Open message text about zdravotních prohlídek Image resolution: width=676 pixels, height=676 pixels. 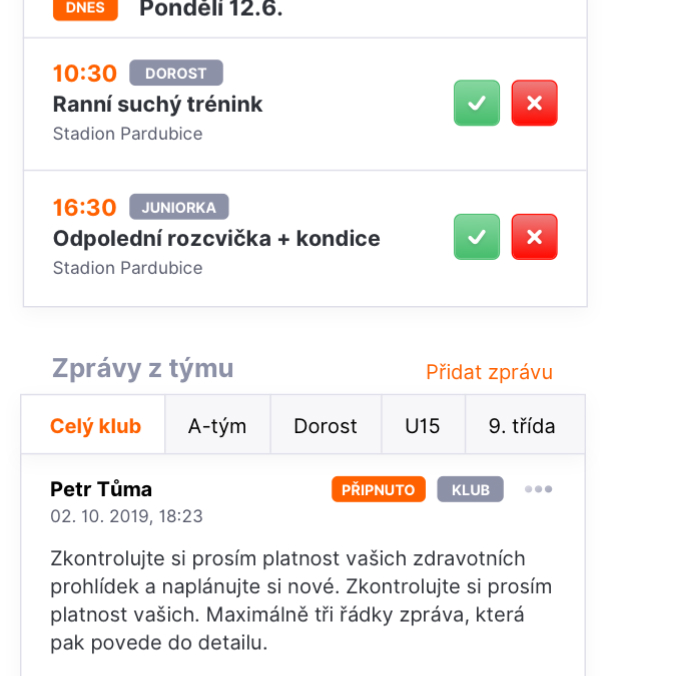pyautogui.click(x=301, y=600)
